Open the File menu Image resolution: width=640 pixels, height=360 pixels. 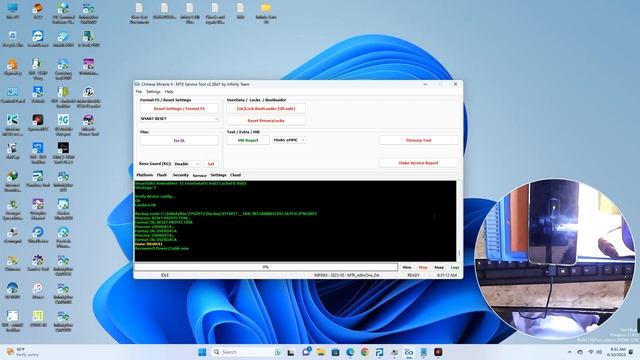click(139, 91)
